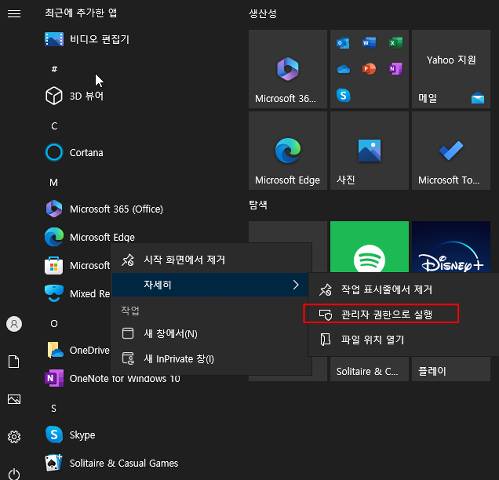Screen dimensions: 499x480
Task: Launch Solitaire & Casual Games list entry
Action: (111, 463)
